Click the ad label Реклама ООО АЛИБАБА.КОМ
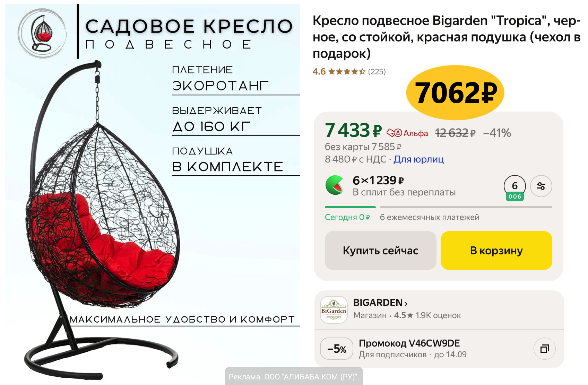The width and height of the screenshot is (588, 385). [x=294, y=377]
